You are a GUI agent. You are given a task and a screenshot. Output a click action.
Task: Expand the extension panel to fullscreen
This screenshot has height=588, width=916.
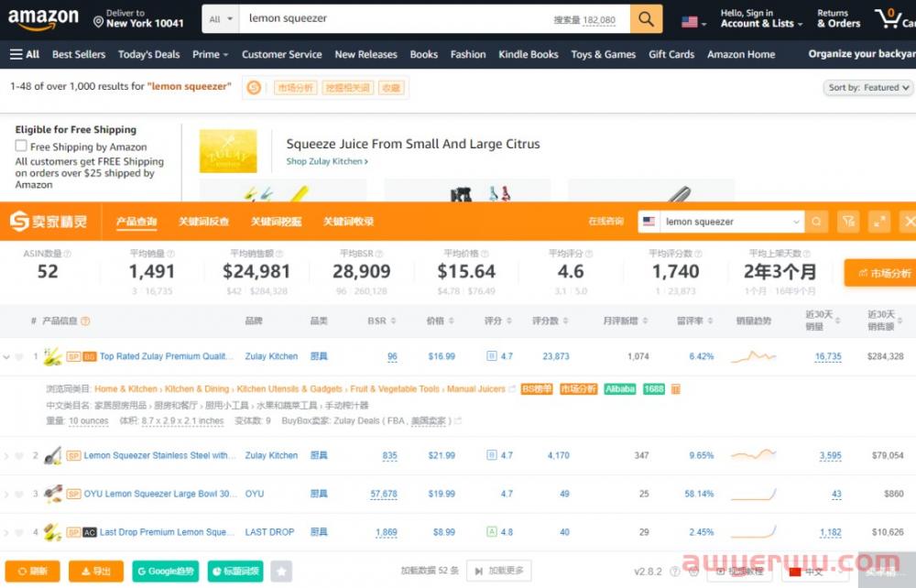tap(879, 222)
